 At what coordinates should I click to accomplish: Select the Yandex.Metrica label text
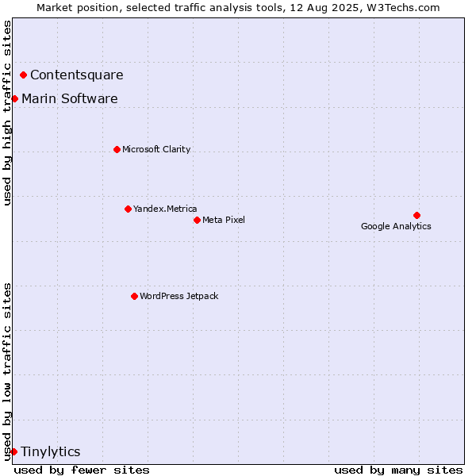[x=165, y=209]
